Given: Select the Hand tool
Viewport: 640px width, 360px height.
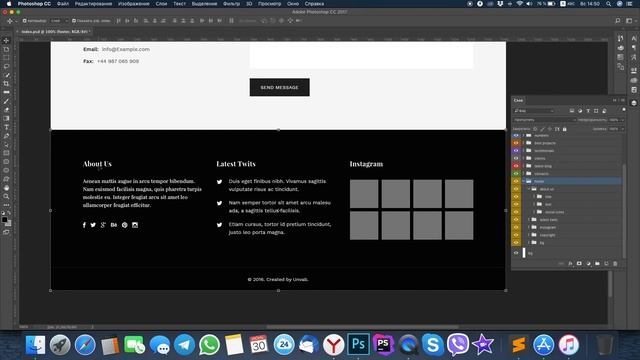Looking at the screenshot, I should click(x=6, y=188).
